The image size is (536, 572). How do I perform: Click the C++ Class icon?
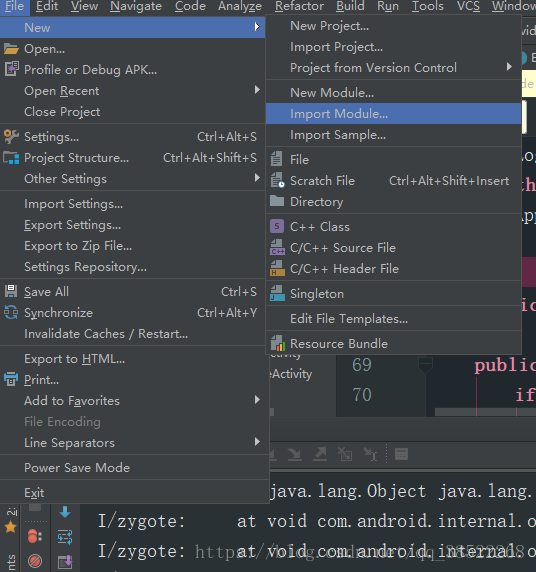pos(277,226)
